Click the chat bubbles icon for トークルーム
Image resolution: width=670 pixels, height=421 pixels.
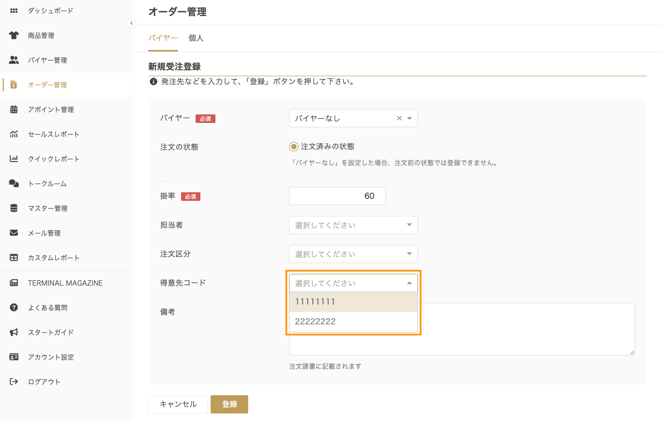click(x=14, y=183)
